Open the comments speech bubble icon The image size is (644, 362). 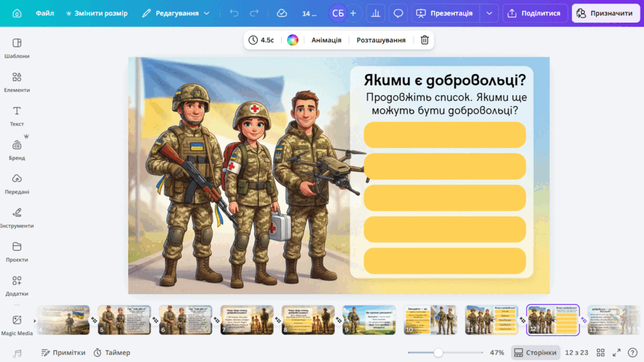(398, 13)
